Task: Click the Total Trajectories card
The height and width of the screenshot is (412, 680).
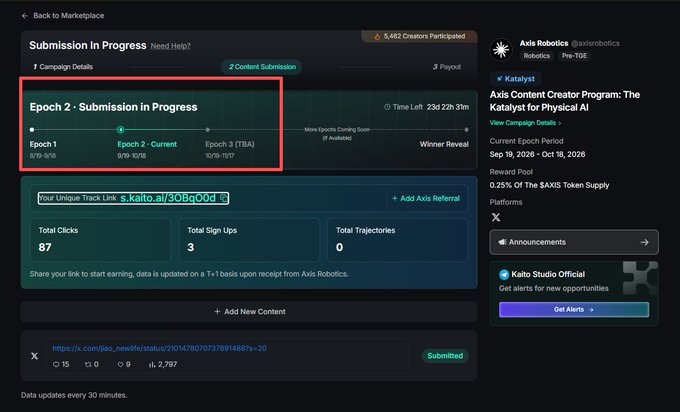Action: (x=398, y=240)
